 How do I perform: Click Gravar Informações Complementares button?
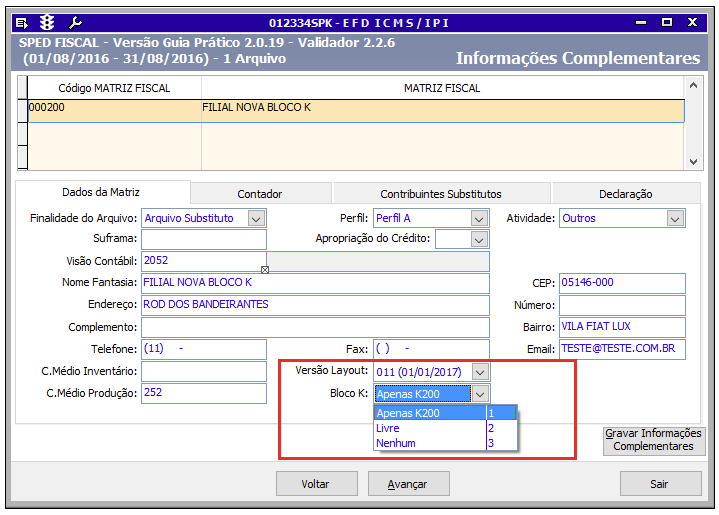point(654,440)
